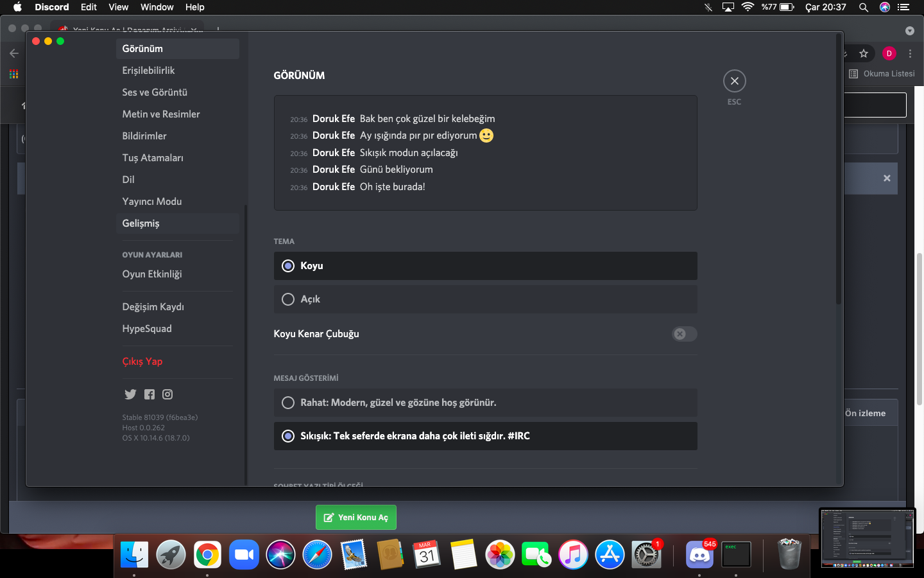Open Discord's Facebook page icon
This screenshot has height=578, width=924.
pyautogui.click(x=150, y=394)
